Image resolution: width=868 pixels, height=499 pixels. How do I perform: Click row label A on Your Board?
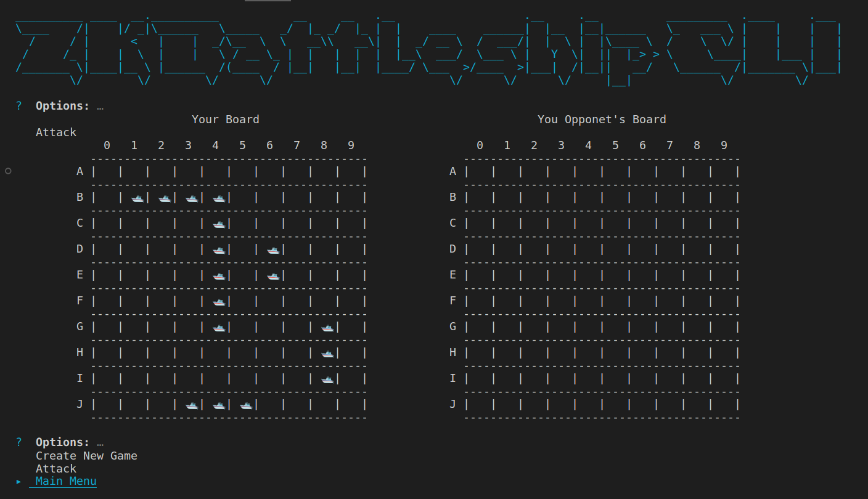[x=80, y=171]
